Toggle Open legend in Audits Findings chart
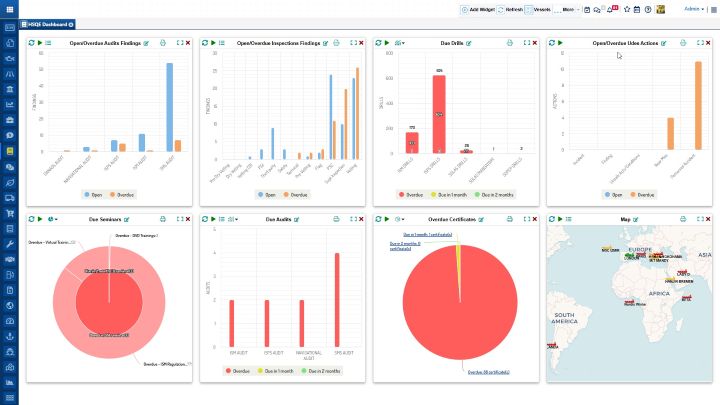 (x=91, y=194)
